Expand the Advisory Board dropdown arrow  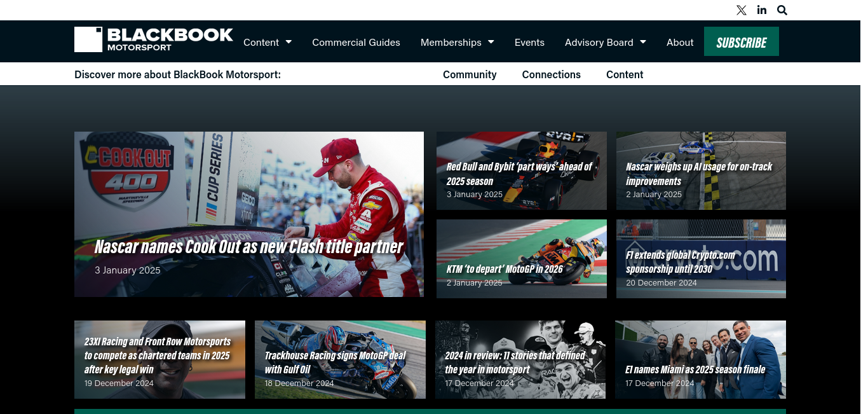tap(642, 42)
